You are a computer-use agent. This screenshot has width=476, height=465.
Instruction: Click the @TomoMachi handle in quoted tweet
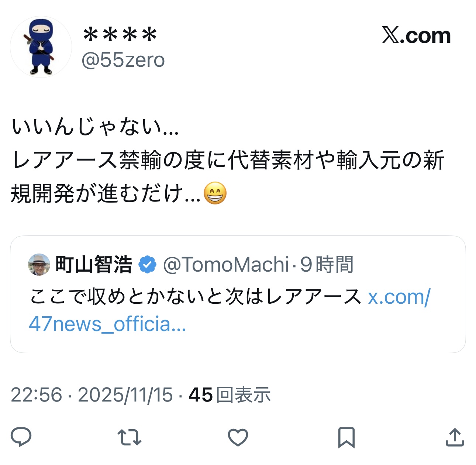coord(226,265)
